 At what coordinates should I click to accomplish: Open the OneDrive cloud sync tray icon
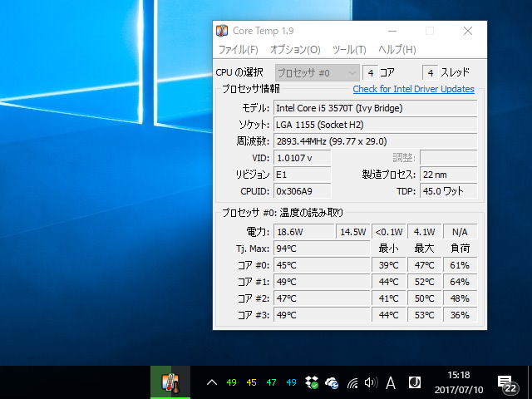(332, 382)
